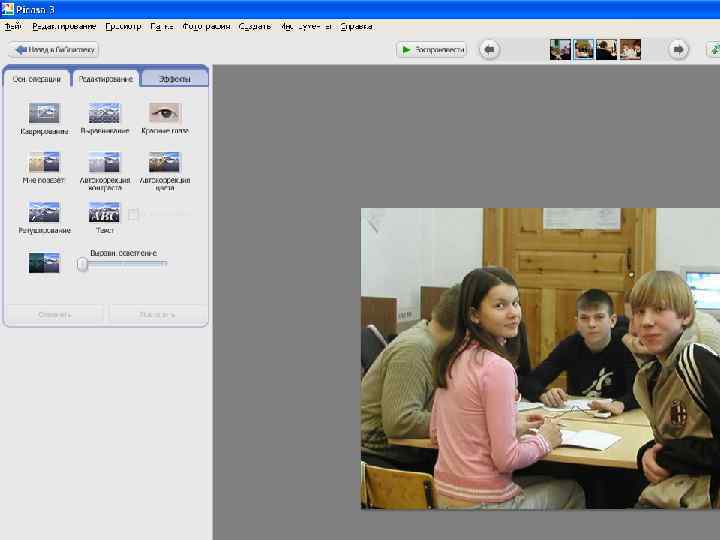
Task: Open the Text (Текст) tool with ABC icon
Action: (104, 212)
